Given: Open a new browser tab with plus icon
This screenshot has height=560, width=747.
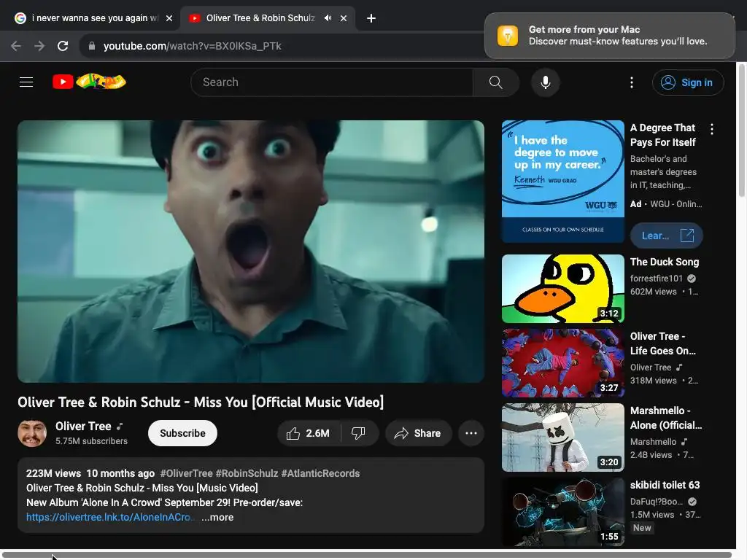Looking at the screenshot, I should click(371, 18).
